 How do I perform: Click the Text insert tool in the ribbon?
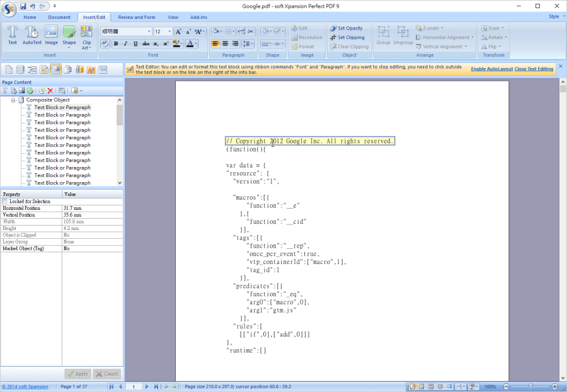coord(13,35)
